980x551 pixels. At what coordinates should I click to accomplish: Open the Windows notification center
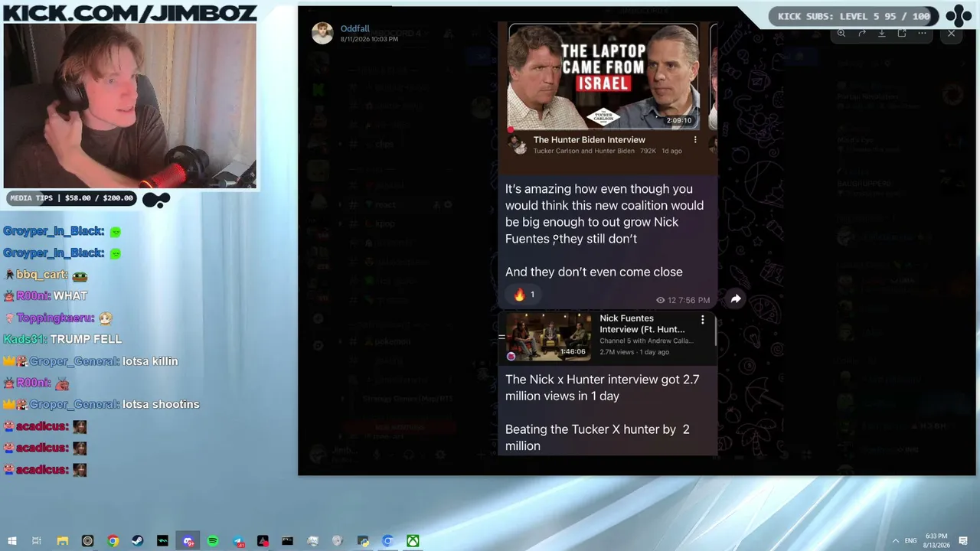tap(963, 541)
